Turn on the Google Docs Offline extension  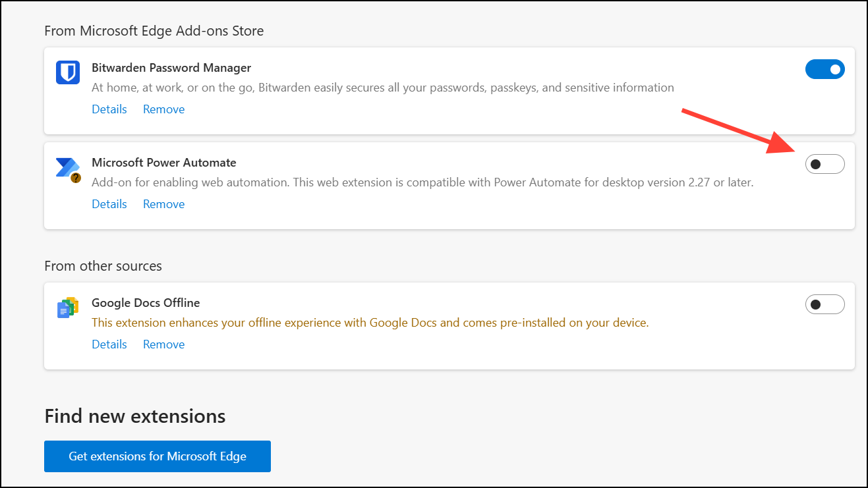click(825, 304)
